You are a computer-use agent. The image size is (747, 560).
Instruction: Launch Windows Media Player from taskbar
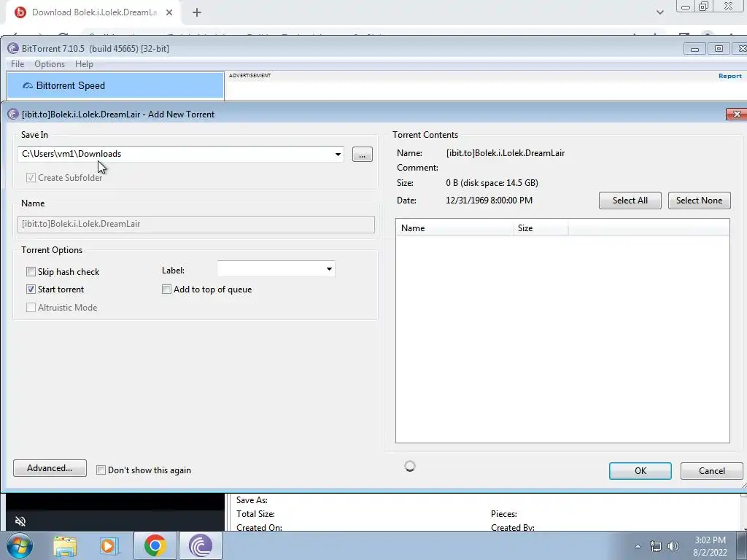coord(109,546)
